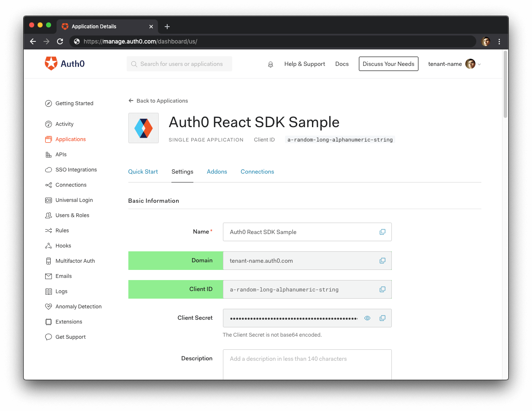Open Help & Support link

point(304,64)
